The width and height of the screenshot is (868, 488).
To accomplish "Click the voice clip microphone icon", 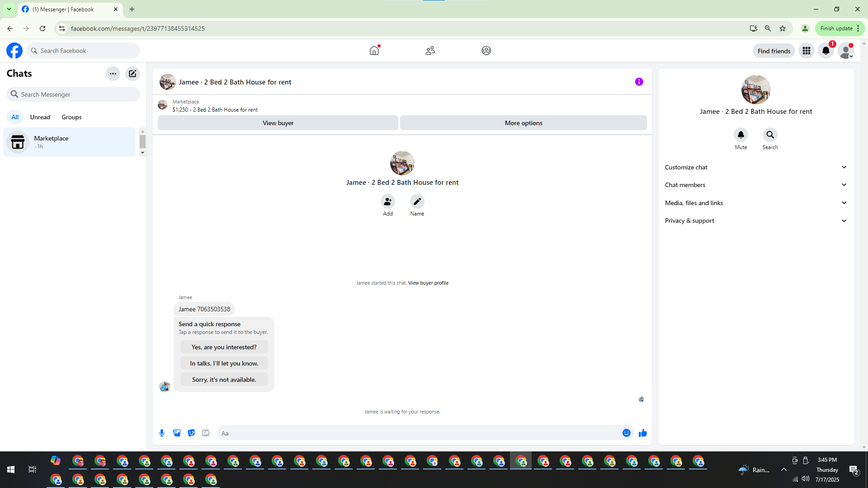I will coord(162,433).
